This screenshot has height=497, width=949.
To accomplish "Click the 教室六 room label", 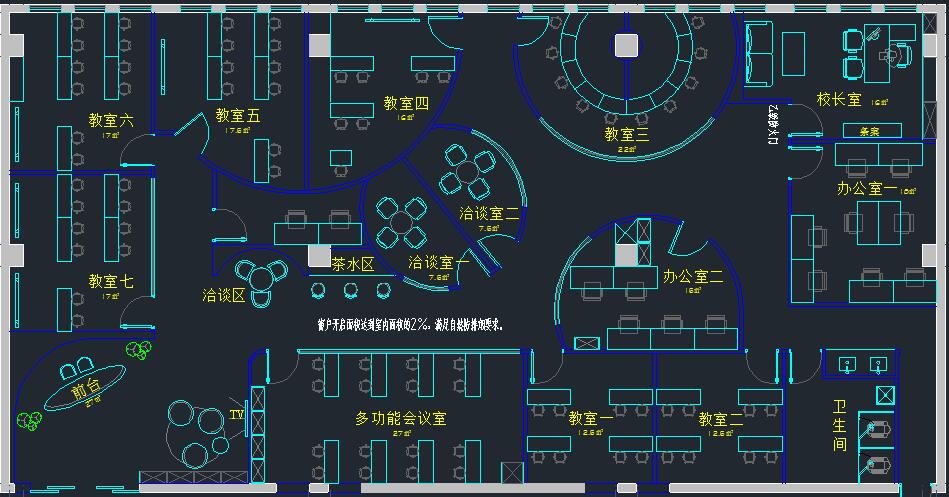I will 110,120.
